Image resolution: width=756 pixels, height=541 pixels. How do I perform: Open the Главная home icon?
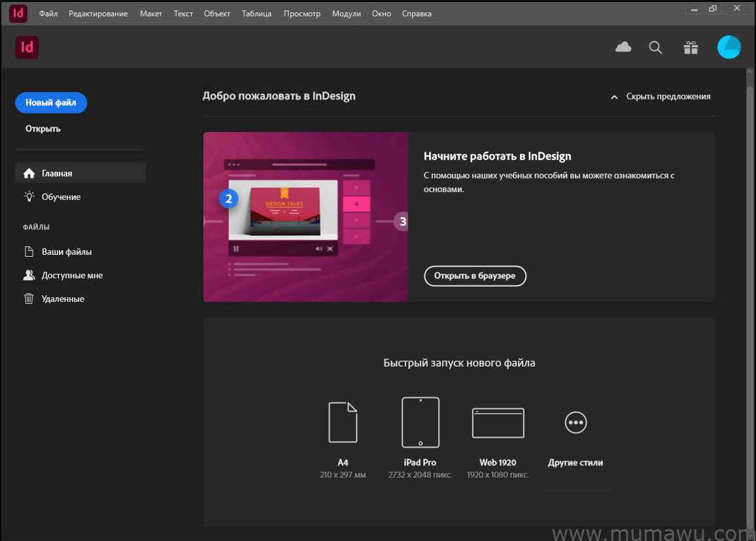pos(29,172)
